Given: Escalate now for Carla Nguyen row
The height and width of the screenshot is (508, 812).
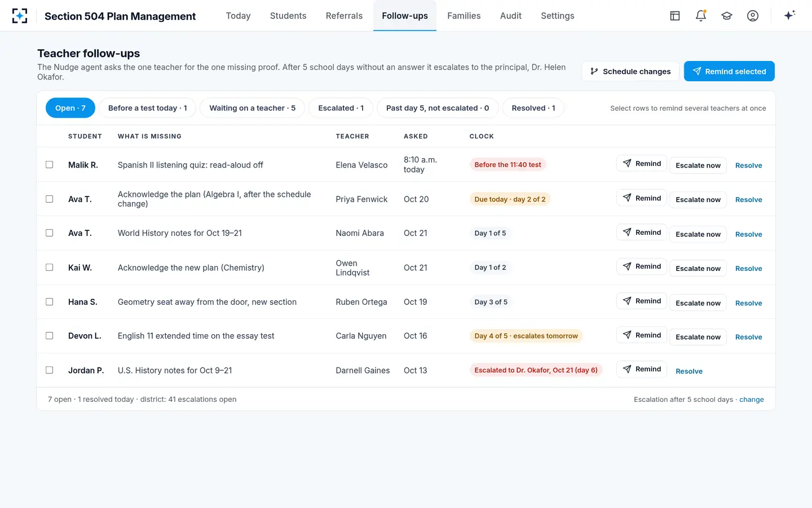Looking at the screenshot, I should (x=698, y=337).
